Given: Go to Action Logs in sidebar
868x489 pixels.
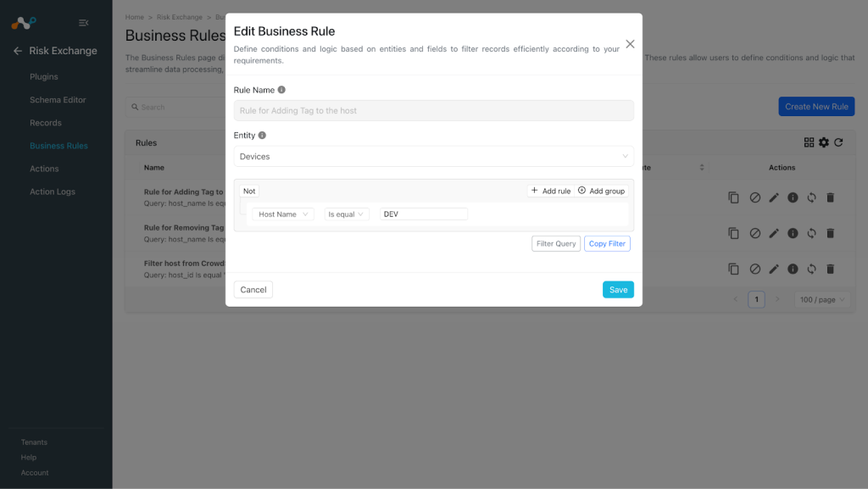Looking at the screenshot, I should coord(53,192).
